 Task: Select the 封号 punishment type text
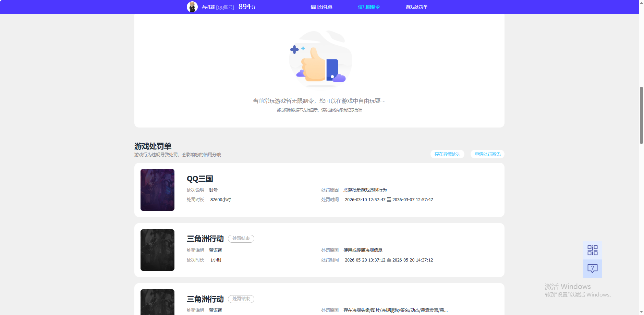(213, 190)
